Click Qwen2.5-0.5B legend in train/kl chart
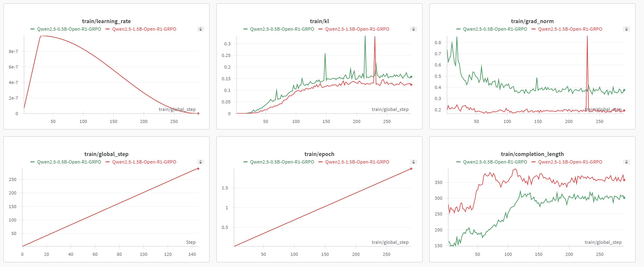The image size is (644, 267). (282, 29)
